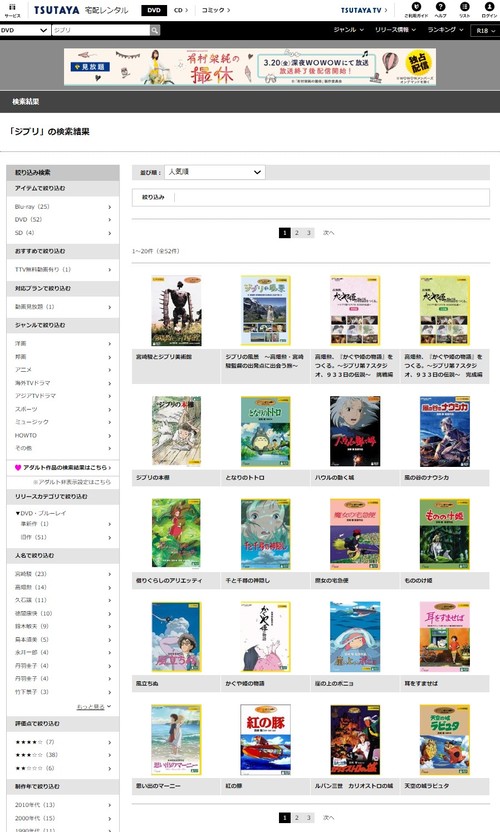Expand the ランキング menu
The width and height of the screenshot is (500, 832).
point(445,30)
